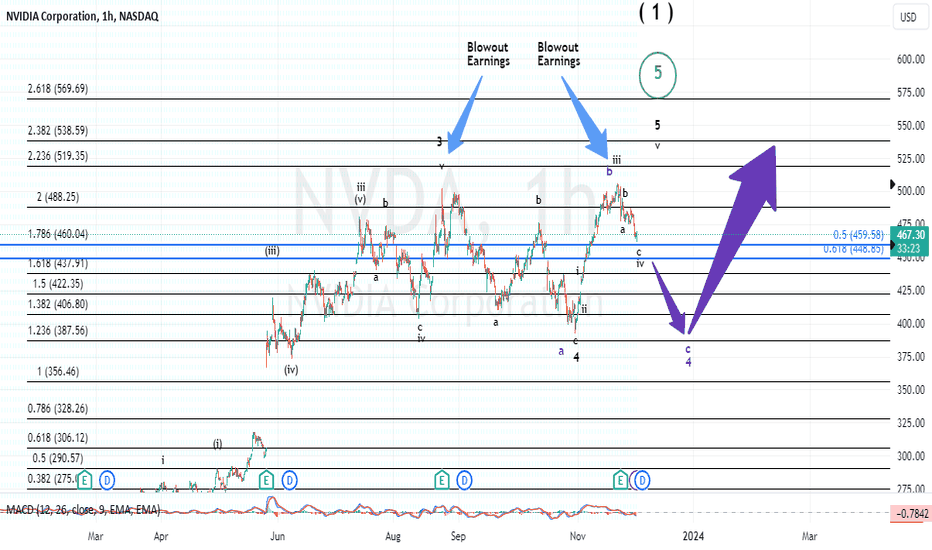Select the (iv) wave label near Jun
This screenshot has width=932, height=550.
click(291, 369)
